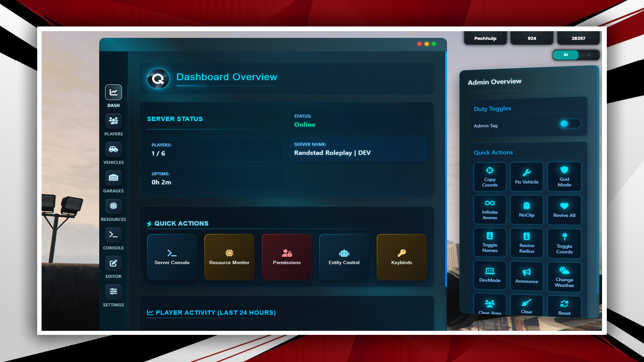Toggle the Admin Tag switch

[x=569, y=124]
